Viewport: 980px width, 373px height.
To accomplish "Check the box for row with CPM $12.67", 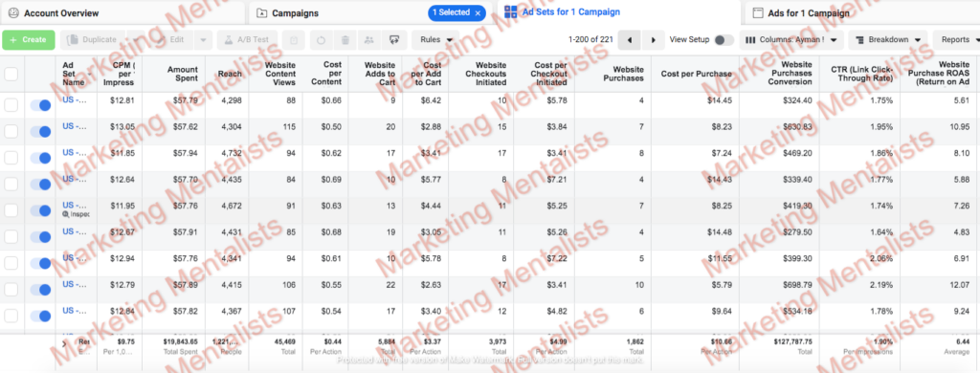I will tap(11, 237).
